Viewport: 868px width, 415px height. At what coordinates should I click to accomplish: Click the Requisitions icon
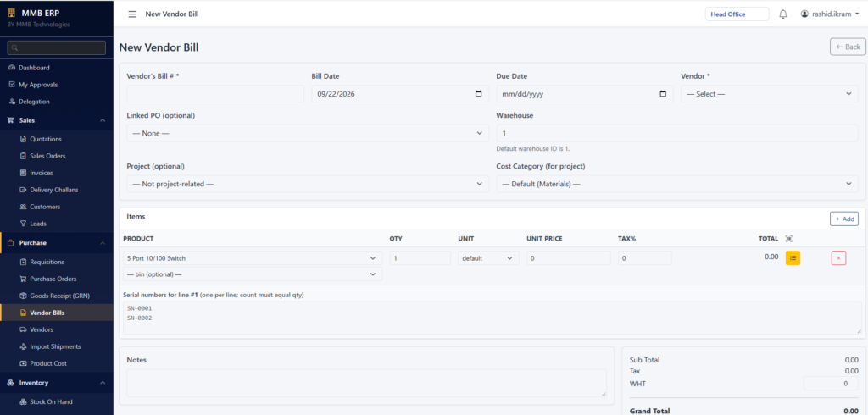[23, 262]
